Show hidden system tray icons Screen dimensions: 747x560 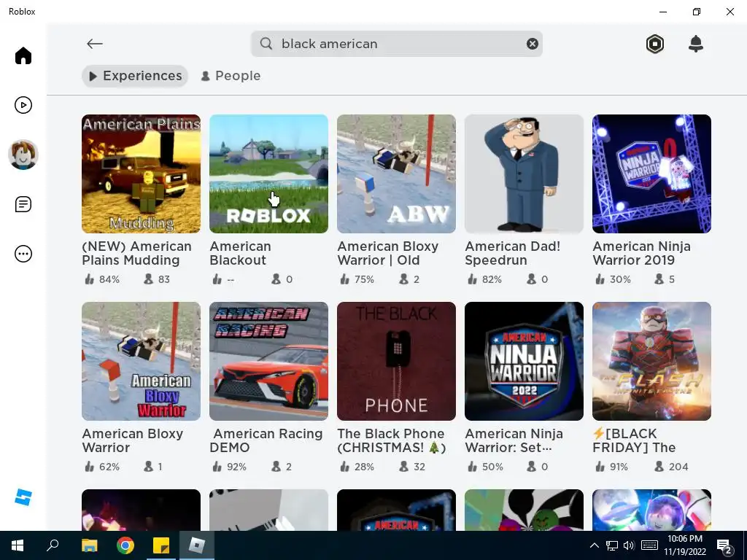click(594, 545)
